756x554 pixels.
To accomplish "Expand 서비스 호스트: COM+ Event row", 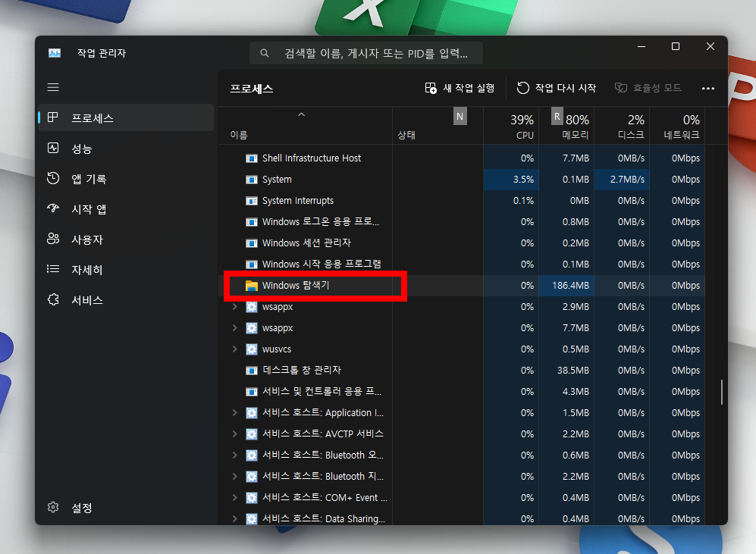I will (x=235, y=498).
